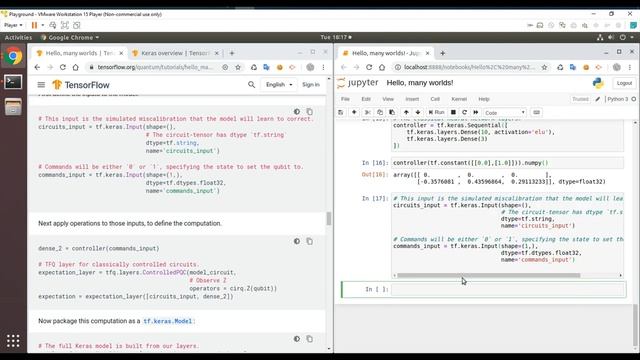The height and width of the screenshot is (360, 640).
Task: Move selected cell down
Action: pyautogui.click(x=418, y=112)
